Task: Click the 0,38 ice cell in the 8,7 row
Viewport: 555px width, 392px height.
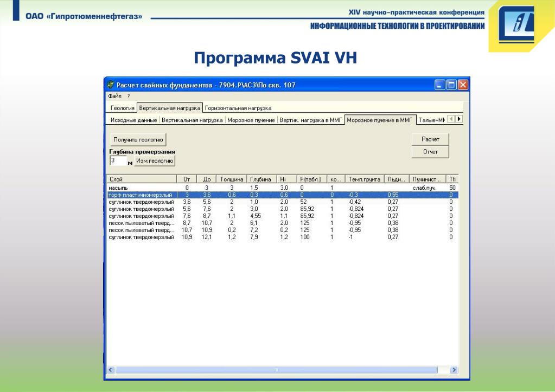Action: tap(393, 223)
